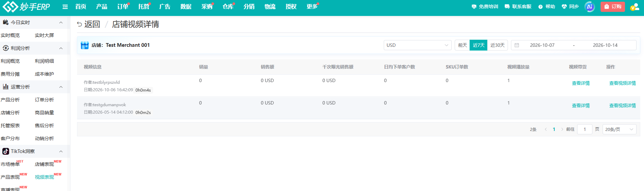Open 实时概览 in sidebar
The image size is (644, 191).
click(x=10, y=35)
